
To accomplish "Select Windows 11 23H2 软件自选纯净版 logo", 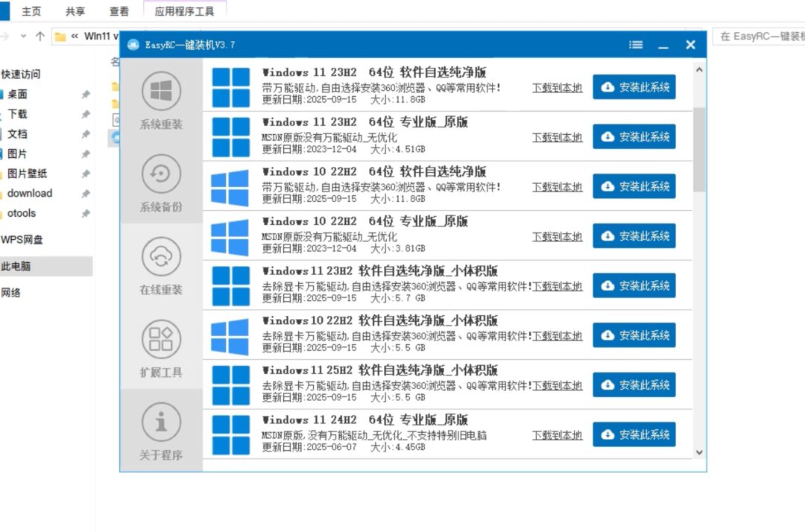I will pyautogui.click(x=230, y=87).
